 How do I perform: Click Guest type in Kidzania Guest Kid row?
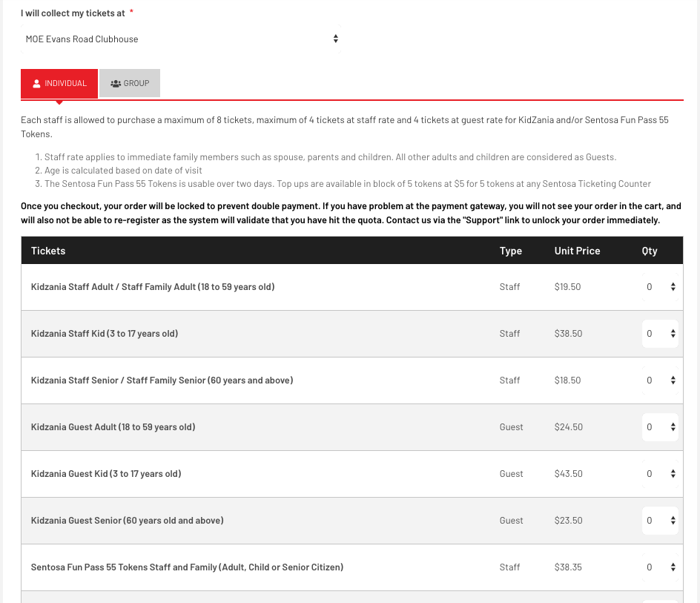(511, 473)
